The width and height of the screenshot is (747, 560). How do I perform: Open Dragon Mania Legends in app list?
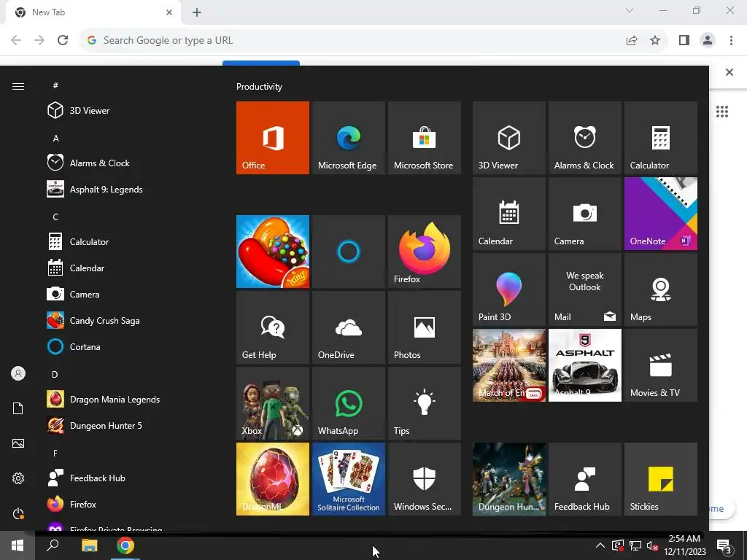point(128,399)
